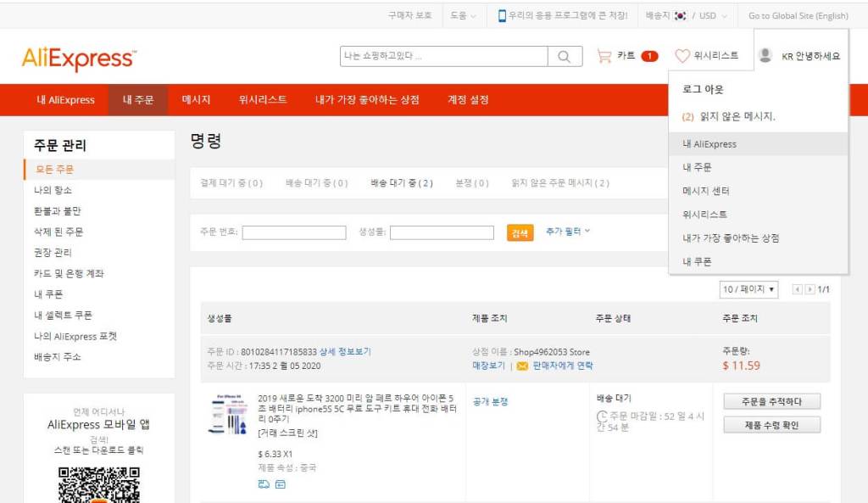Click the main search input field

tap(444, 56)
